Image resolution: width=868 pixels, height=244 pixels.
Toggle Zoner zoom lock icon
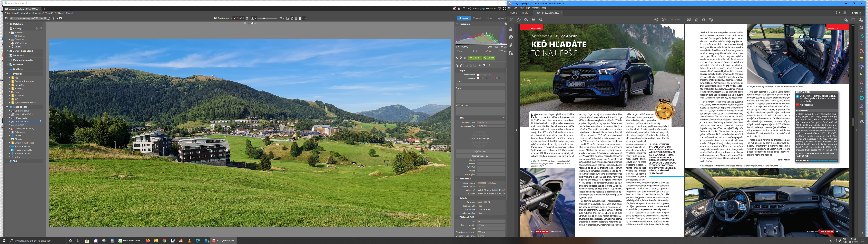pyautogui.click(x=300, y=18)
